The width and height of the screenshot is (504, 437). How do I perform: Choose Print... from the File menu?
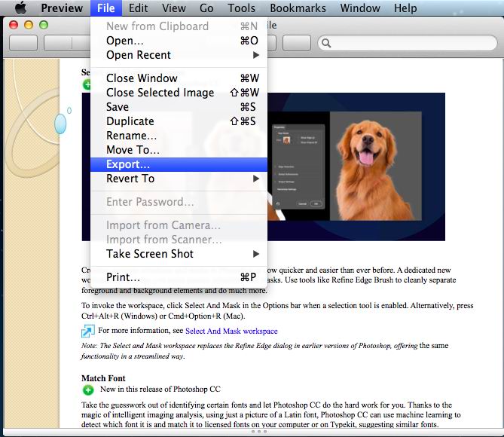179,277
